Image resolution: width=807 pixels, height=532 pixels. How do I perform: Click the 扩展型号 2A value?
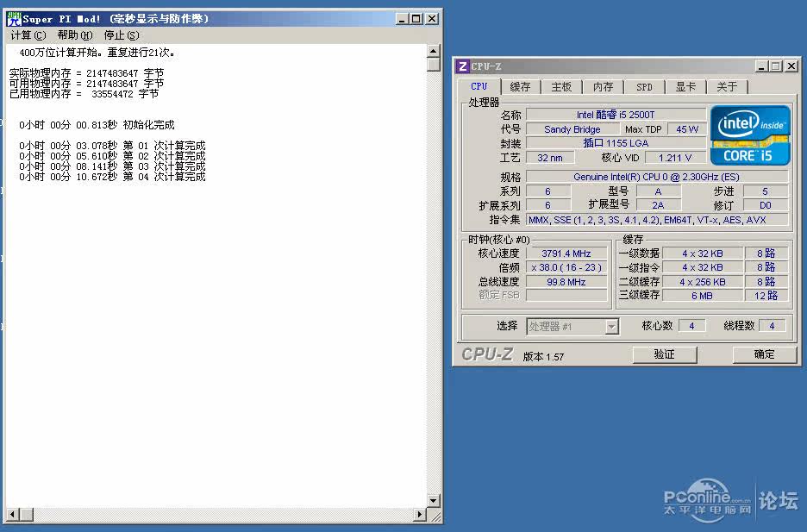[658, 205]
